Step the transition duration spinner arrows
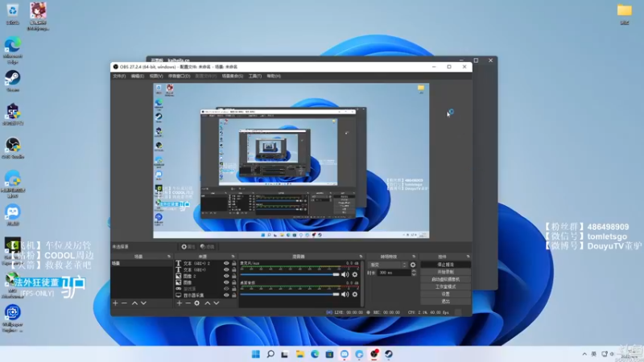Image resolution: width=644 pixels, height=362 pixels. [x=414, y=273]
